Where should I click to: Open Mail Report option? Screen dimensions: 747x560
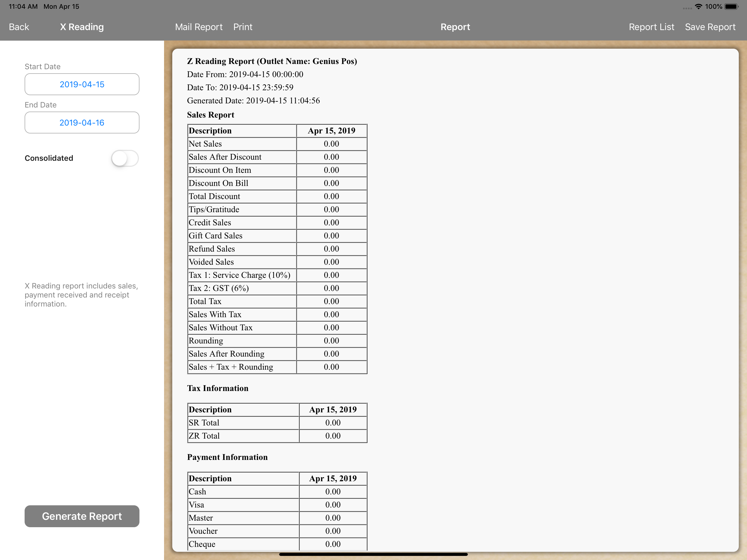point(199,27)
